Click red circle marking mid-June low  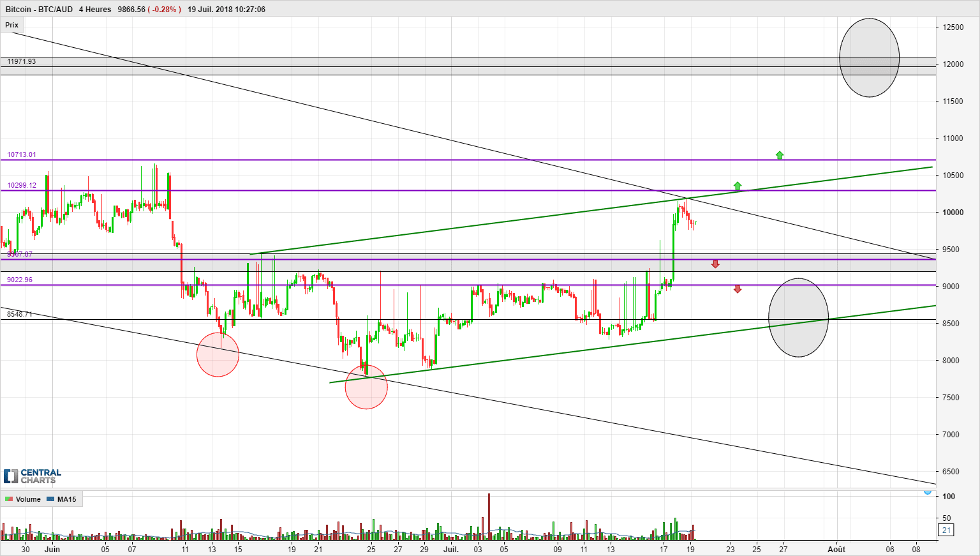[218, 354]
